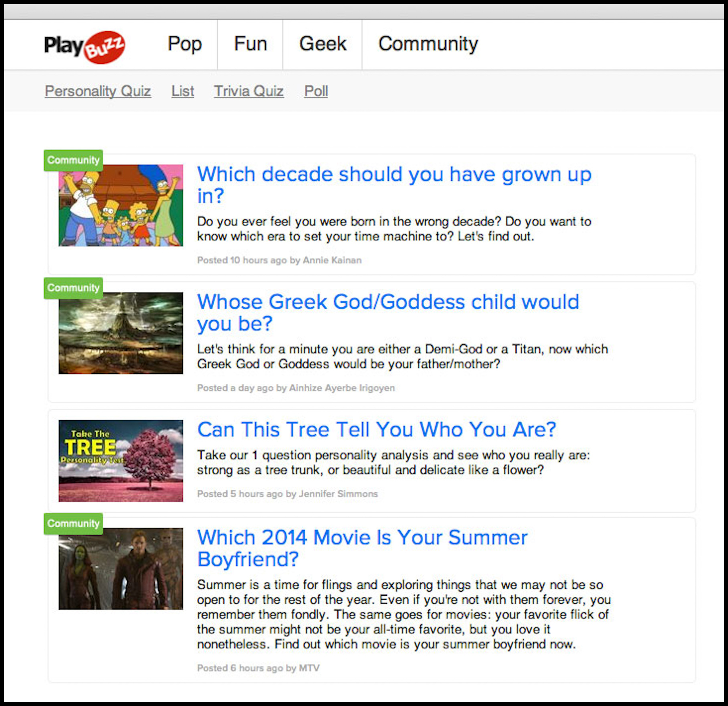Click the Guardians movie thumbnail
Viewport: 728px width, 706px height.
coord(121,568)
